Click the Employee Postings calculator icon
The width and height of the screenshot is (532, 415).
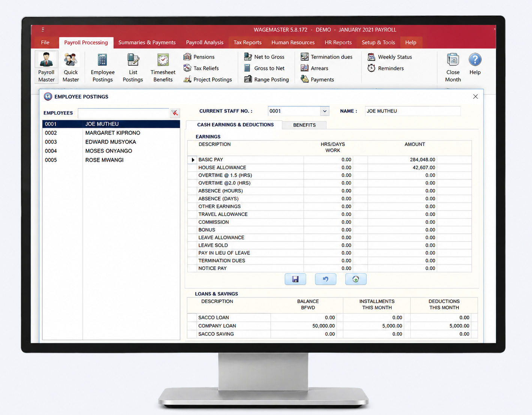coord(102,60)
